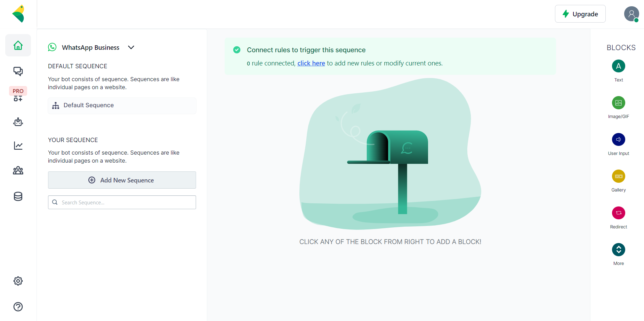Image resolution: width=644 pixels, height=321 pixels.
Task: Add a Gallery block
Action: click(618, 176)
